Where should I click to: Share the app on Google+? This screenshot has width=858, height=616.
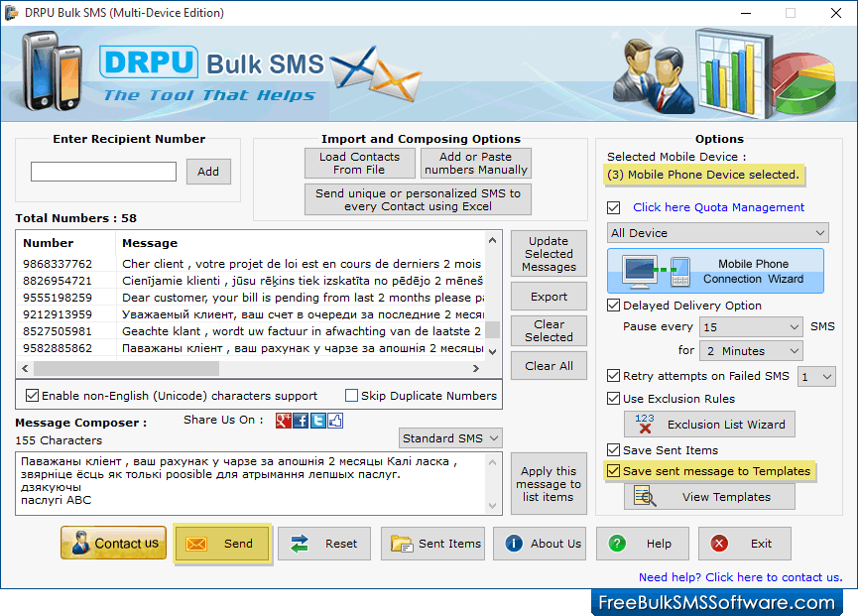click(284, 421)
